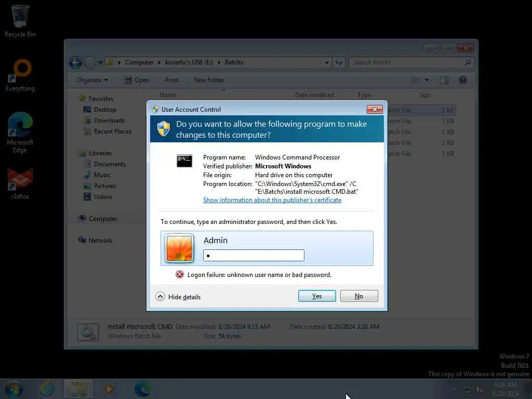
Task: Open the view options dropdown arrow
Action: 427,80
